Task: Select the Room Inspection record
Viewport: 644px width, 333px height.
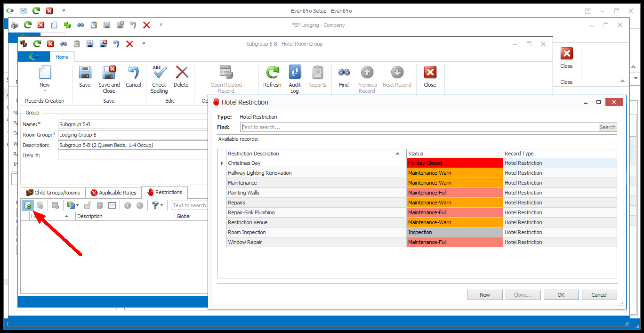Action: tap(417, 232)
